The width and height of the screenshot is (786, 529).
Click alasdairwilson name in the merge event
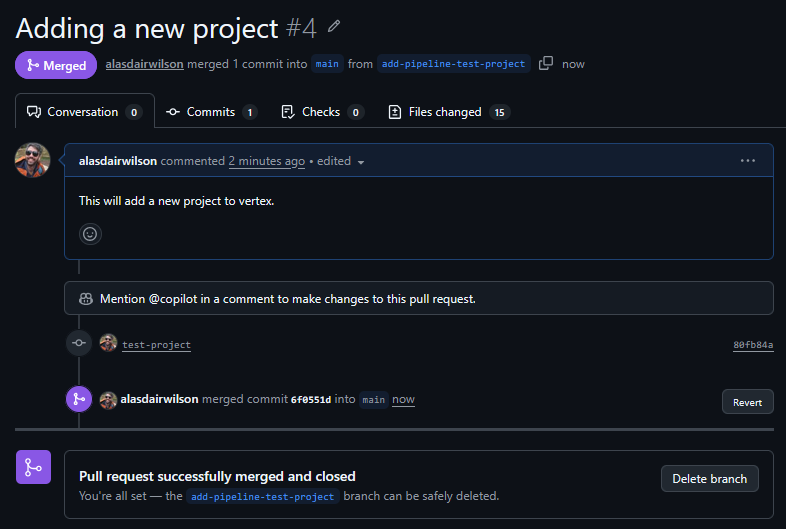point(159,399)
